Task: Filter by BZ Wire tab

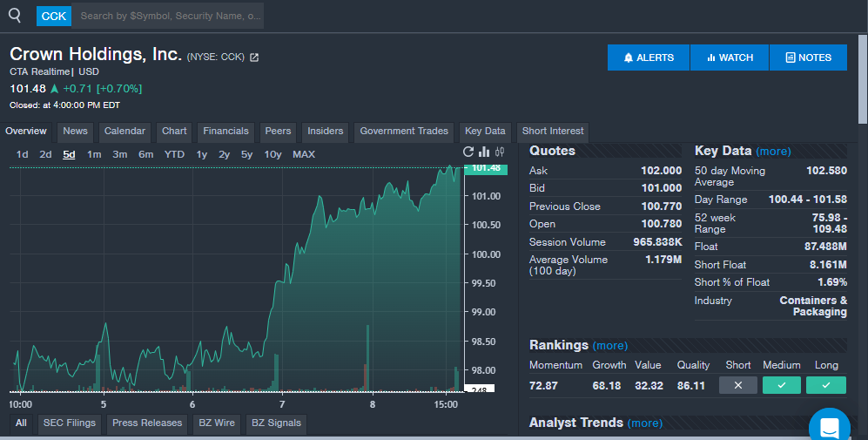Action: point(217,423)
